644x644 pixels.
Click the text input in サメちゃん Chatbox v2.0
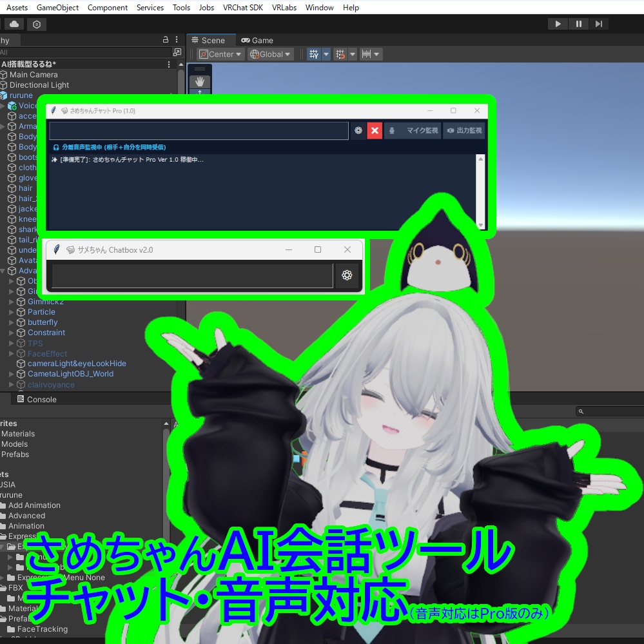coord(192,276)
